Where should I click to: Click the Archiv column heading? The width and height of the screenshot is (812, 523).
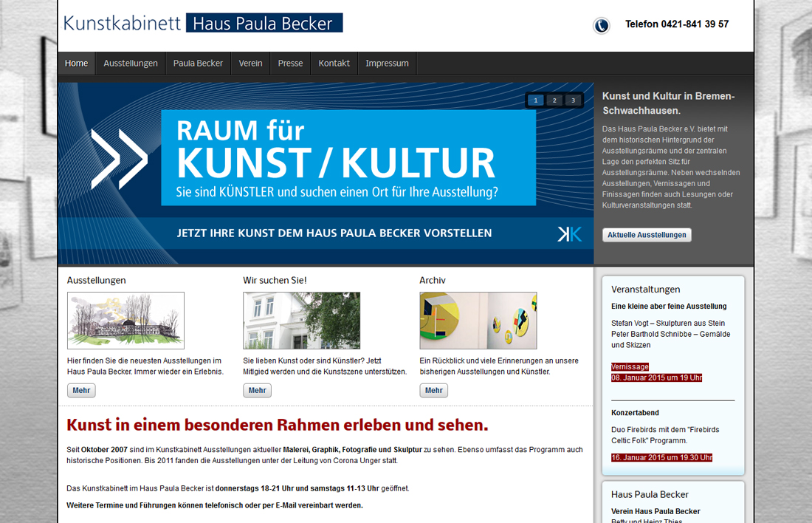433,281
